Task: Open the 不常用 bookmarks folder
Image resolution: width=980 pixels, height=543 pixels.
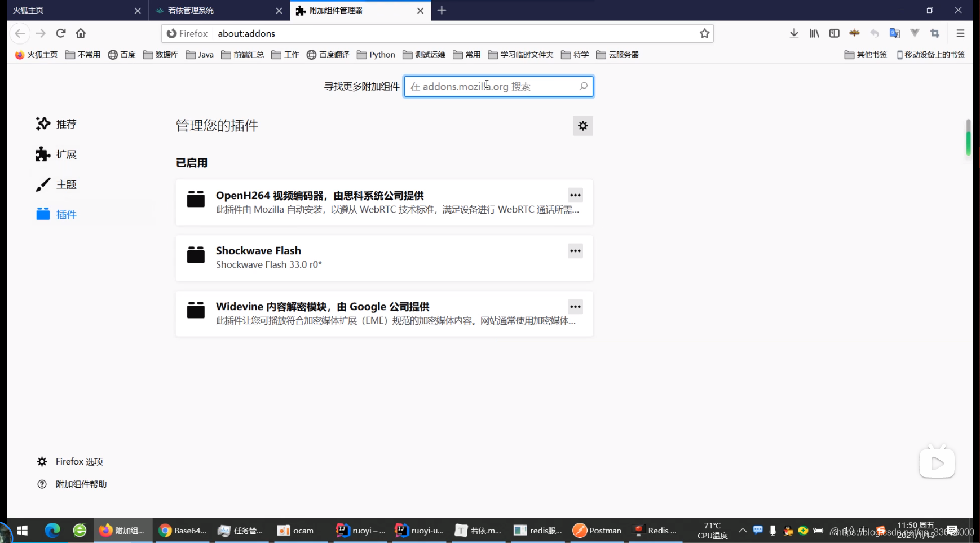Action: pyautogui.click(x=83, y=55)
